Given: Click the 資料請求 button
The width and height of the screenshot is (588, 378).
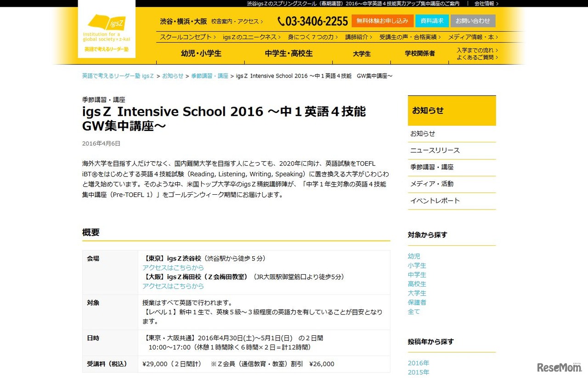Looking at the screenshot, I should coord(432,21).
